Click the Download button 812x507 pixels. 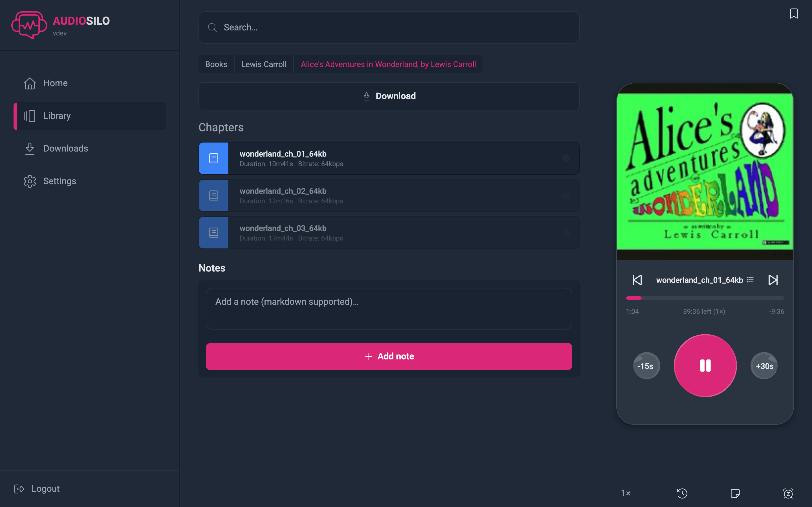[x=389, y=96]
